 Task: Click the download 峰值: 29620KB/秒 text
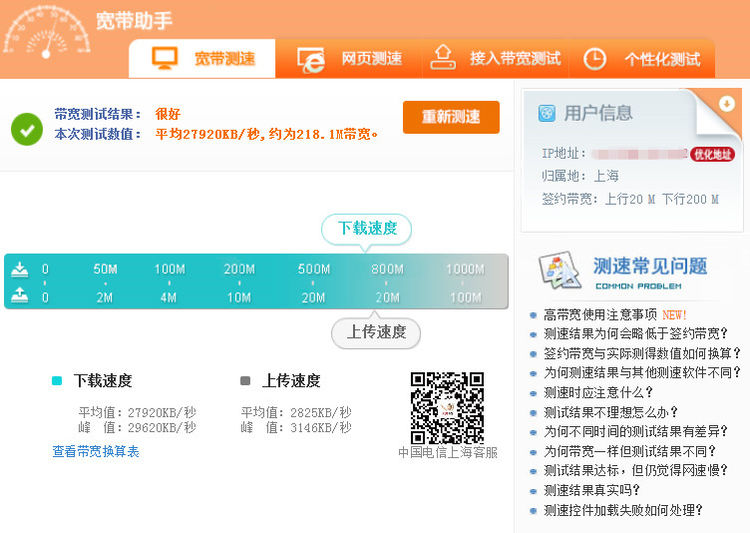[137, 427]
